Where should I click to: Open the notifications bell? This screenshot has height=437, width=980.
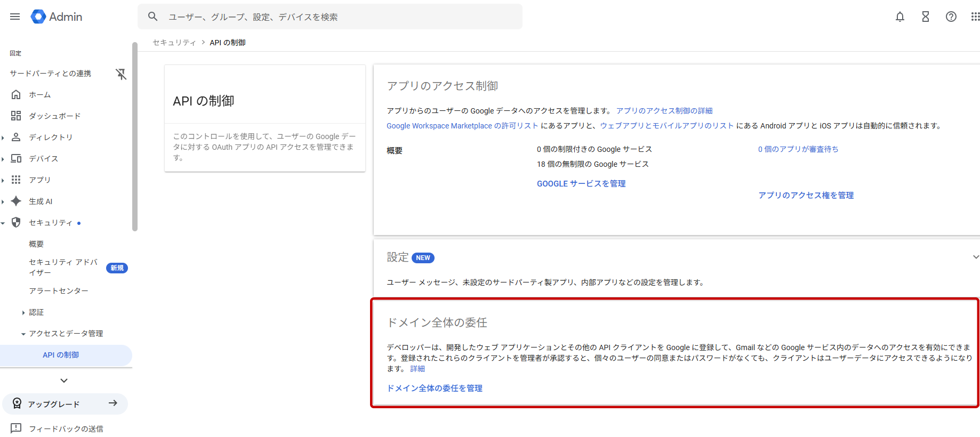pos(899,17)
